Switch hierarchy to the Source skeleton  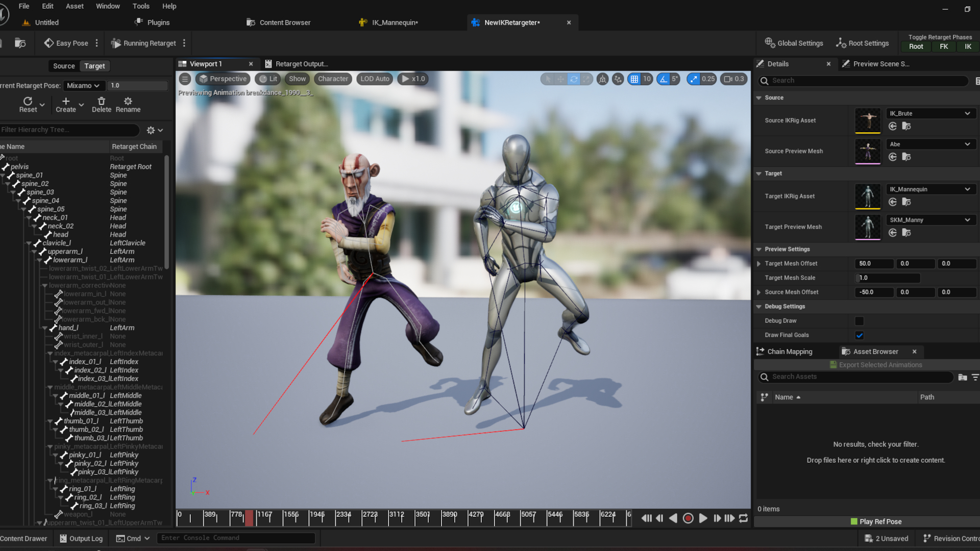point(64,66)
